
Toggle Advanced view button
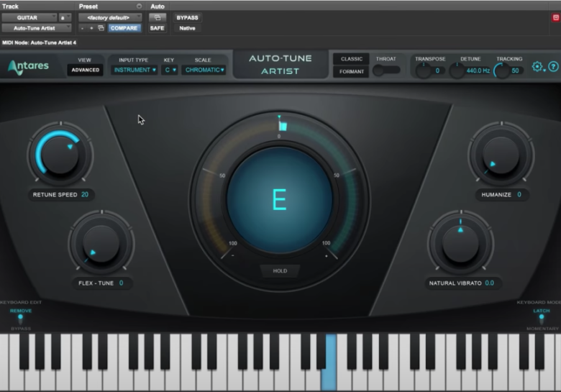coord(85,70)
